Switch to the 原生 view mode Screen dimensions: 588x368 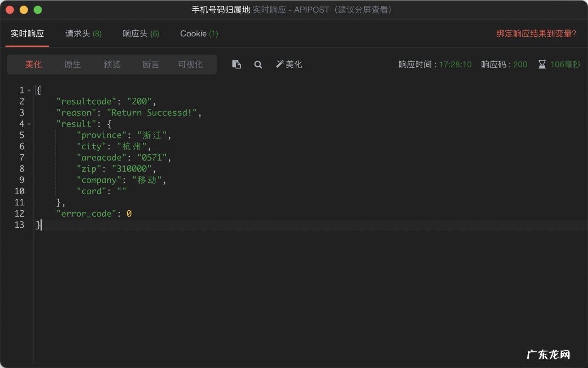(72, 64)
